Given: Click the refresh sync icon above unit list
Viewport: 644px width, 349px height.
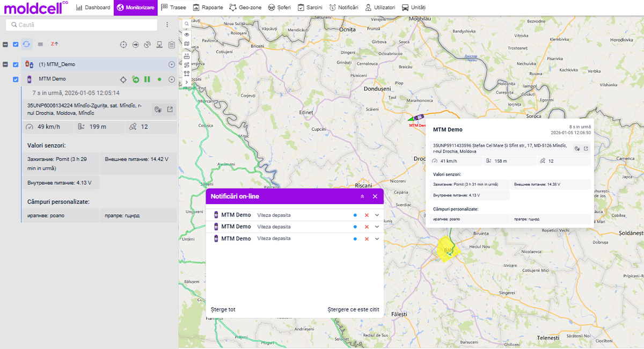Looking at the screenshot, I should 26,44.
